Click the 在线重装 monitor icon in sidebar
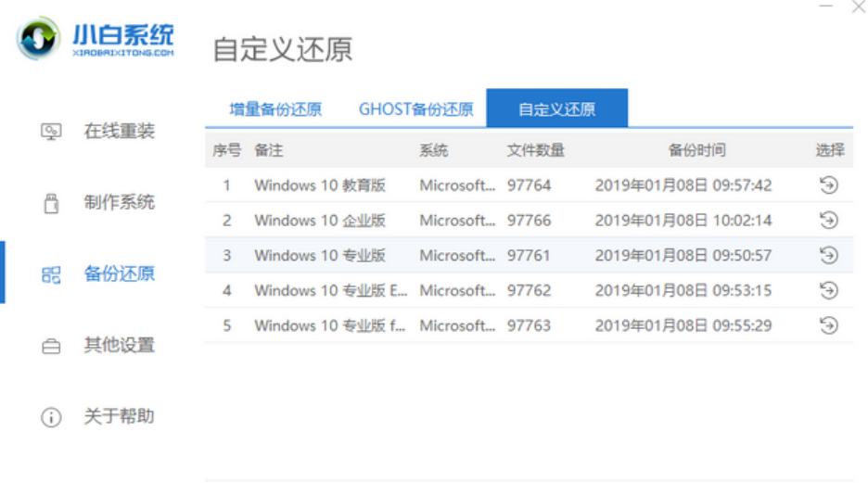 click(x=51, y=132)
